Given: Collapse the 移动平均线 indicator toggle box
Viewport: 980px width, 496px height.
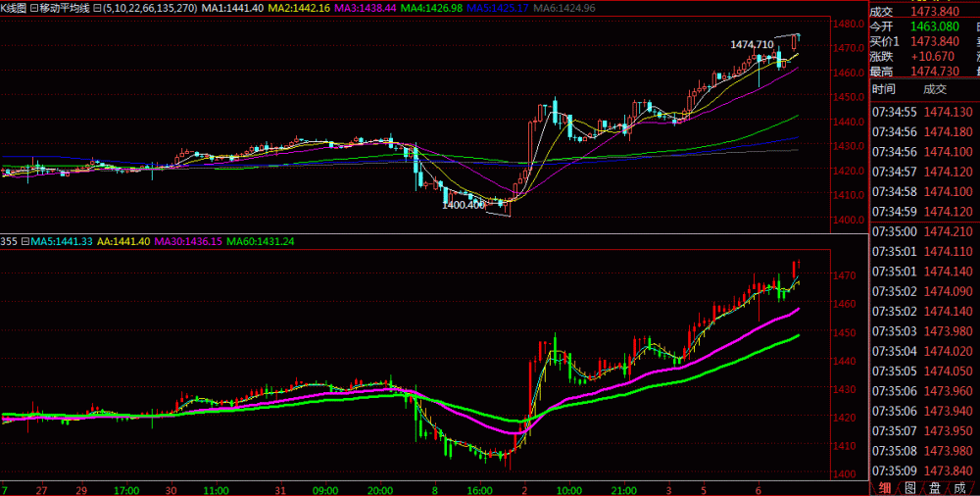Looking at the screenshot, I should tap(35, 8).
